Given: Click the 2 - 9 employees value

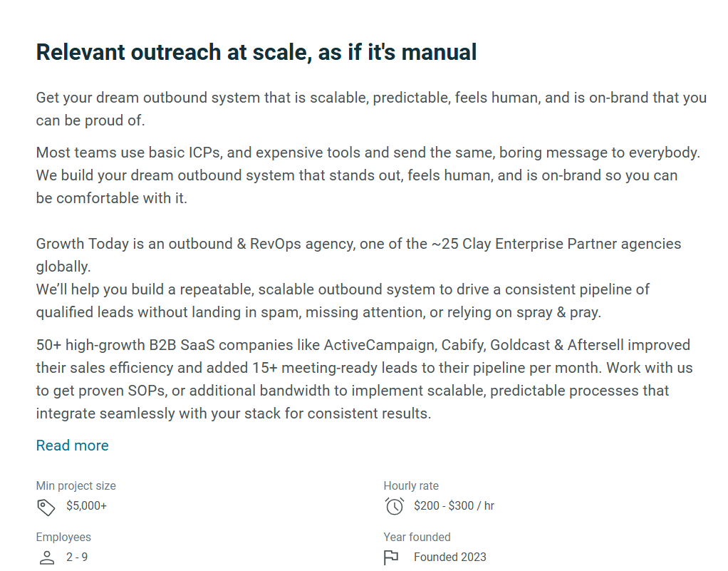Looking at the screenshot, I should pos(77,557).
